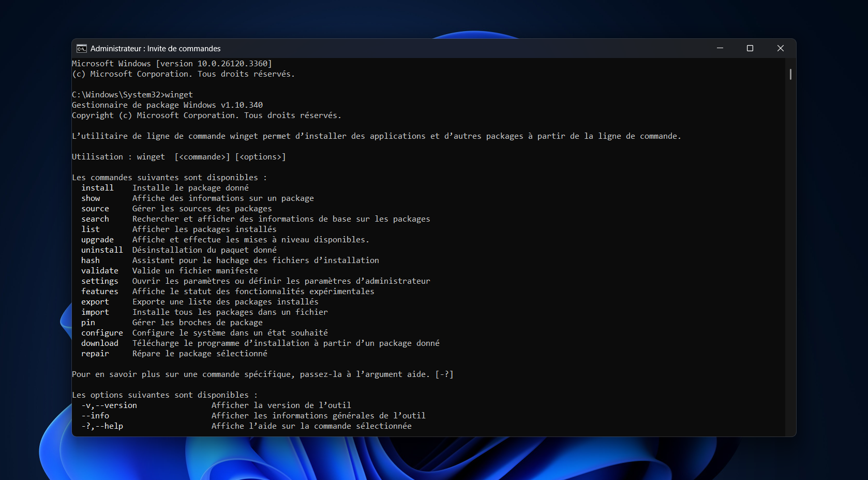The image size is (868, 480).
Task: Close the Administrateur command prompt window
Action: click(x=780, y=48)
